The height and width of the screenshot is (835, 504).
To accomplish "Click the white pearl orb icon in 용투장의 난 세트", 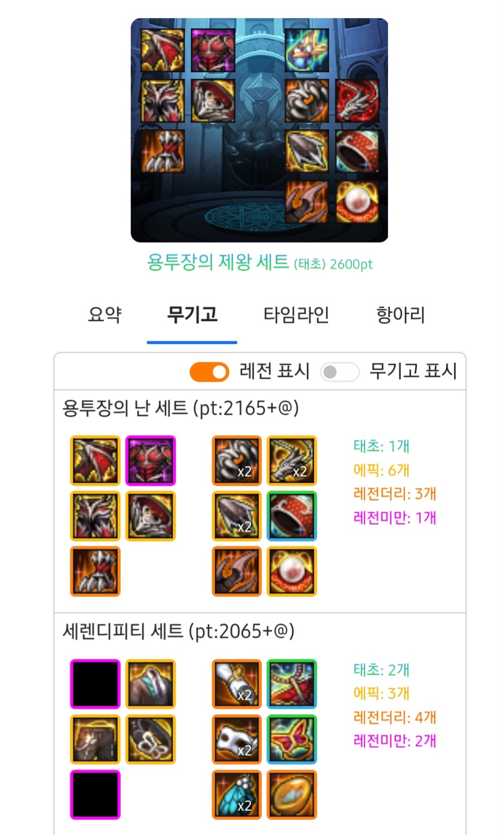I will pos(292,571).
